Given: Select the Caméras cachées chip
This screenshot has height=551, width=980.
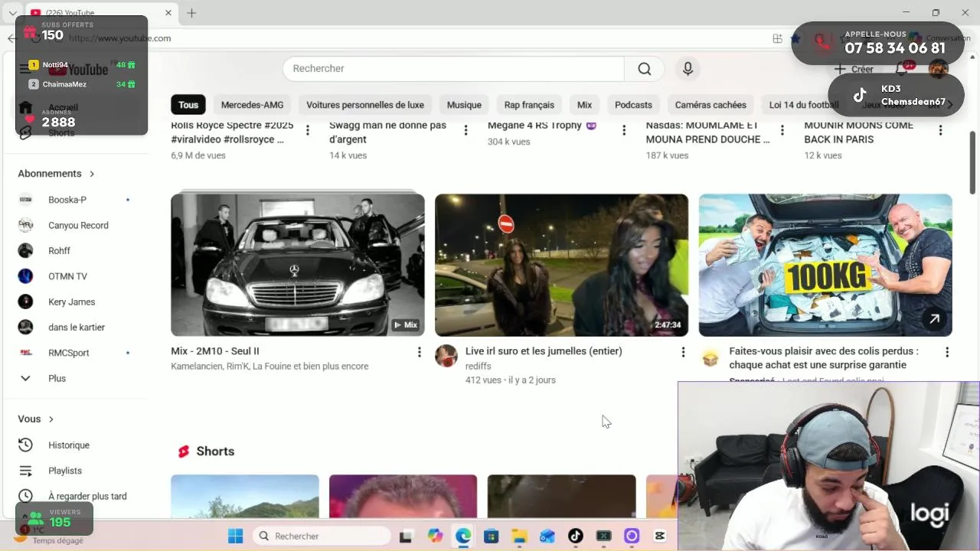Looking at the screenshot, I should click(x=710, y=105).
